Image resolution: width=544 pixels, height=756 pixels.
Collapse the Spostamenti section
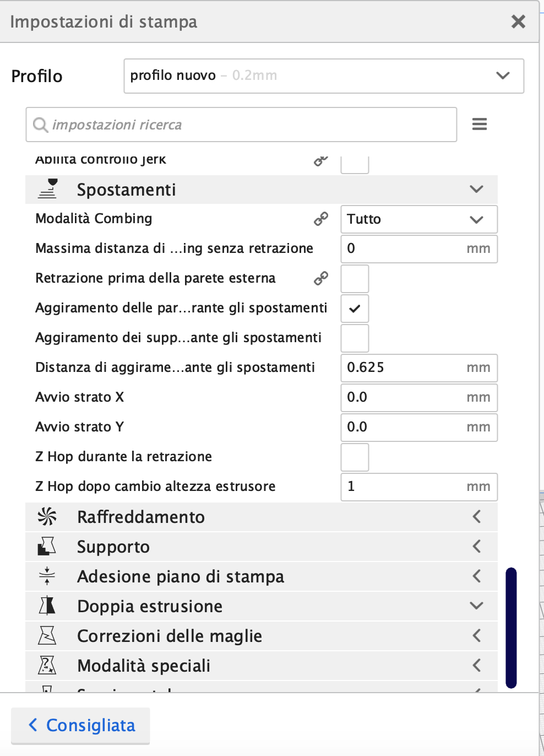pos(476,190)
